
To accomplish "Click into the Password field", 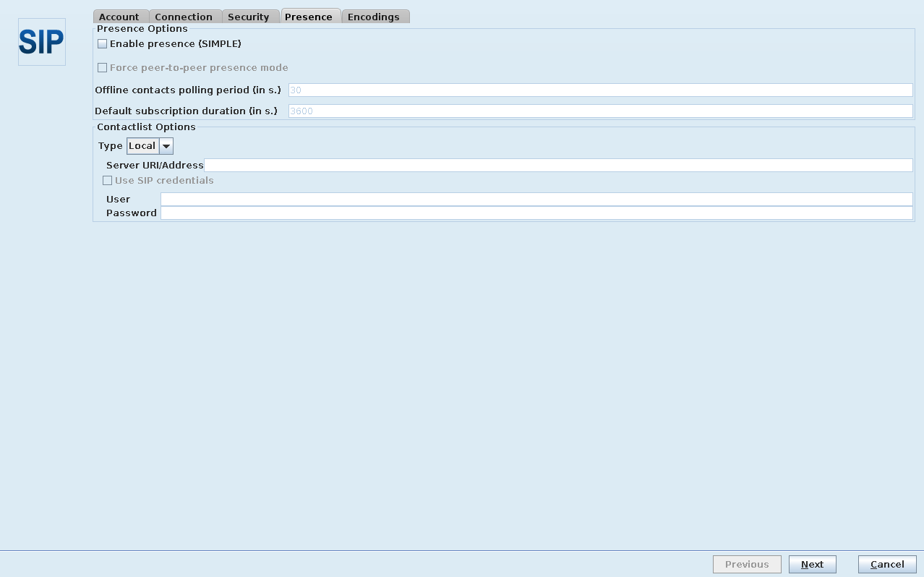I will (536, 213).
